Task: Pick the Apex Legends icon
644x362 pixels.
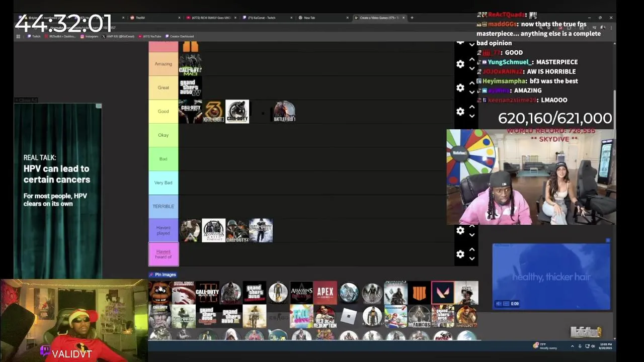Action: pos(325,293)
